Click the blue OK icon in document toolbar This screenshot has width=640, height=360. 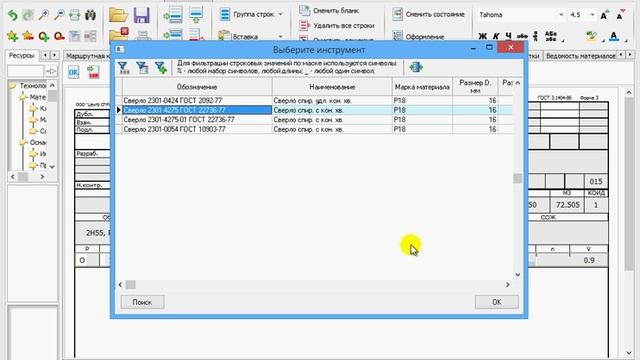(x=73, y=73)
